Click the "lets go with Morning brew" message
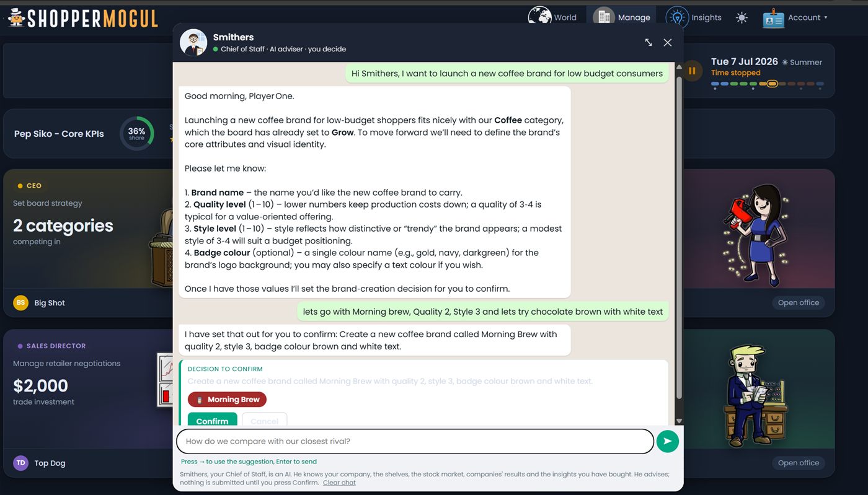The height and width of the screenshot is (495, 868). tap(483, 312)
